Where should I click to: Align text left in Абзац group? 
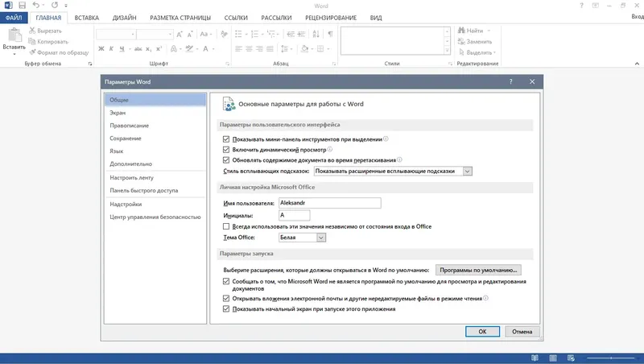click(x=238, y=49)
